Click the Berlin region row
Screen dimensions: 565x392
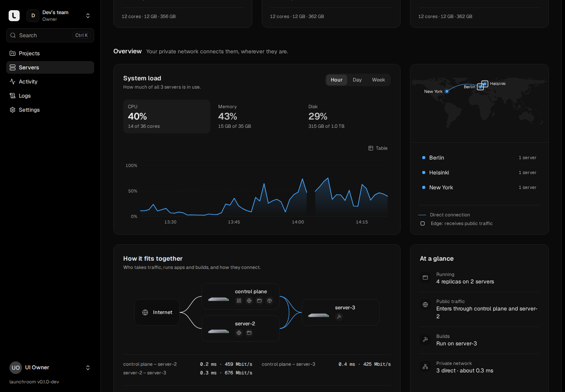click(479, 158)
